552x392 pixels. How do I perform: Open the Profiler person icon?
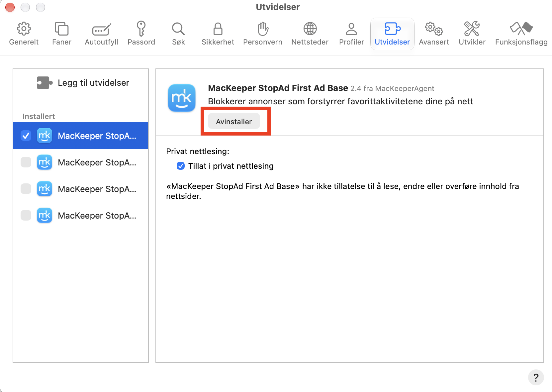[351, 29]
